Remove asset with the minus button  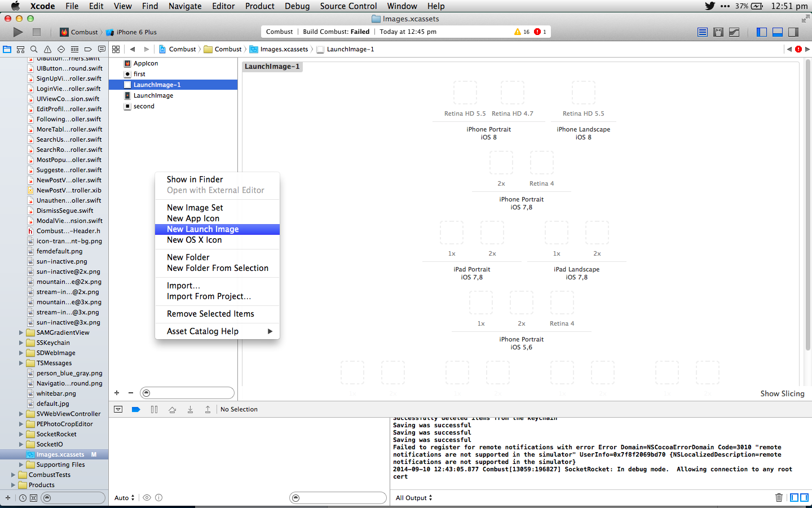tap(131, 393)
